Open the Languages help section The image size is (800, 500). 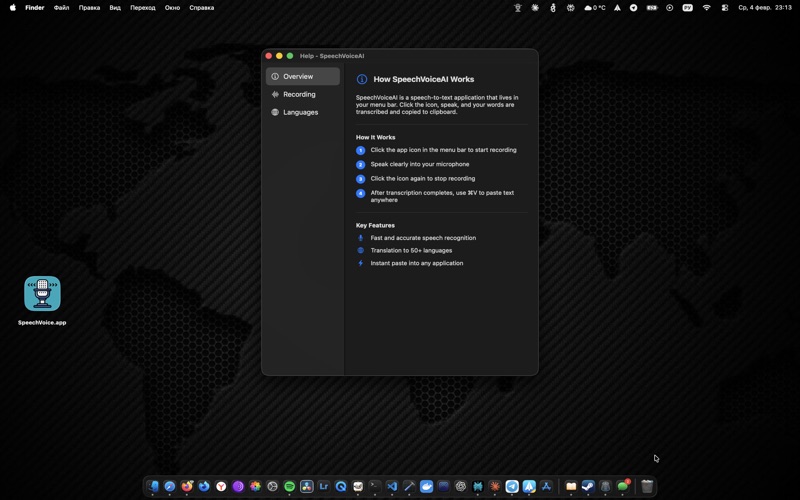303,112
